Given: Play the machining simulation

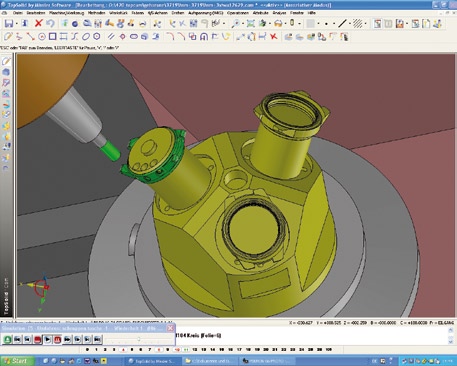Looking at the screenshot, I should click(48, 339).
